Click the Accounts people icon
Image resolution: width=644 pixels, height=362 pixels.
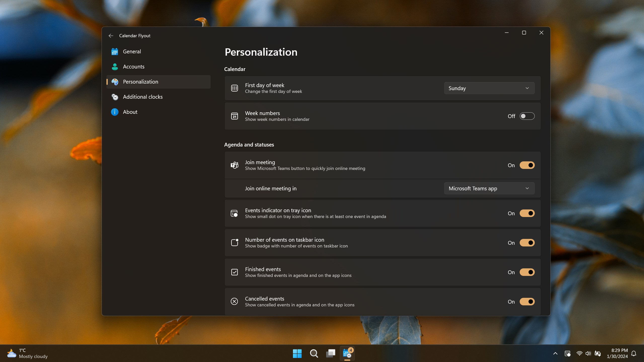coord(115,66)
